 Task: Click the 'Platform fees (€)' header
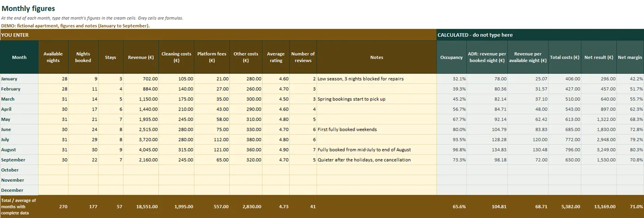[212, 57]
